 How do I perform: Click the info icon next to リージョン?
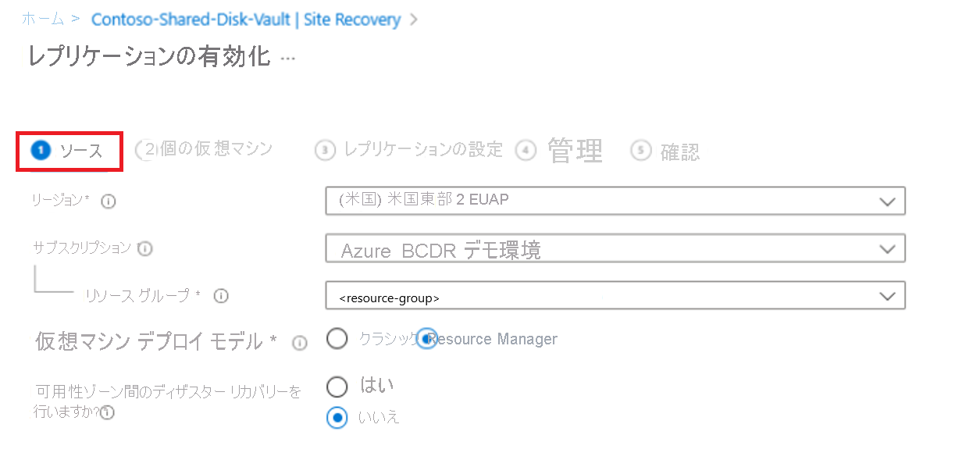(109, 201)
